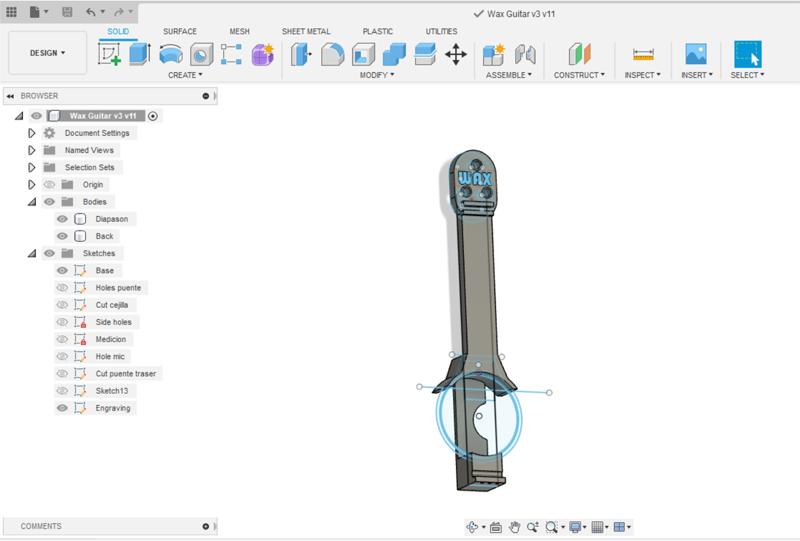800x541 pixels.
Task: Open the DESIGN workspace dropdown
Action: (x=47, y=53)
